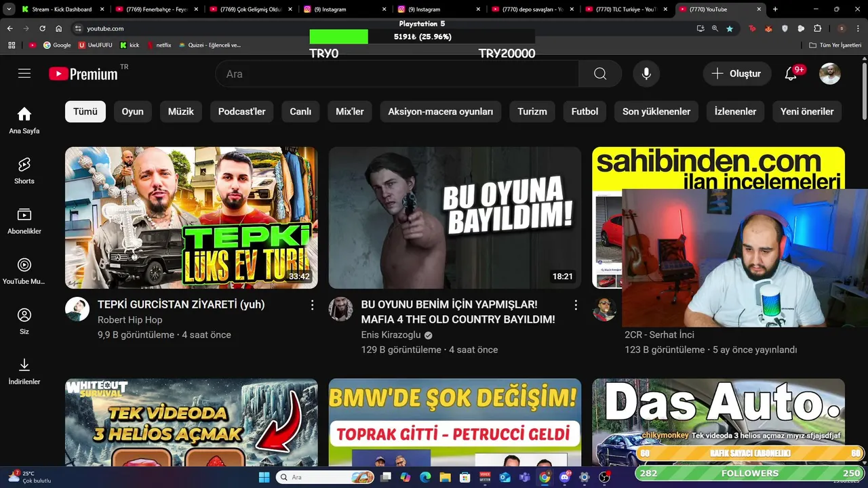Open the YouTube hamburger guide menu

coord(24,74)
